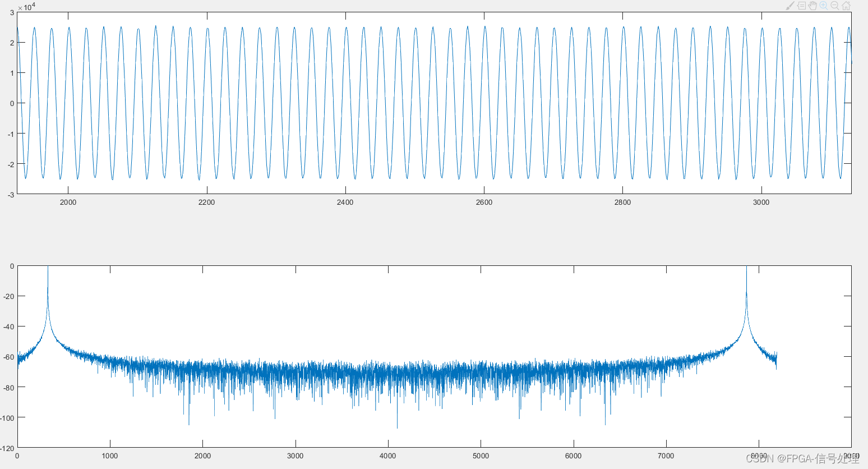Click the 6000 tick label on lower plot
Screen dimensions: 868x469
(573, 456)
